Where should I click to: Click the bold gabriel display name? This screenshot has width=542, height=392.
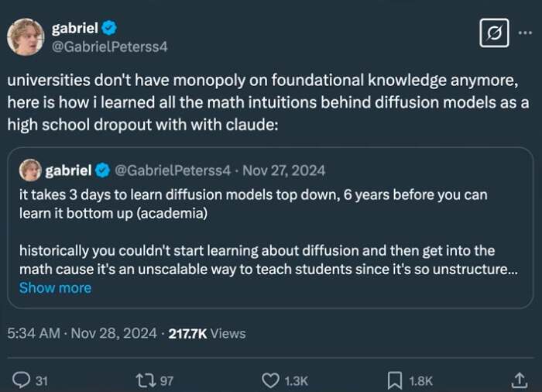[x=74, y=29]
